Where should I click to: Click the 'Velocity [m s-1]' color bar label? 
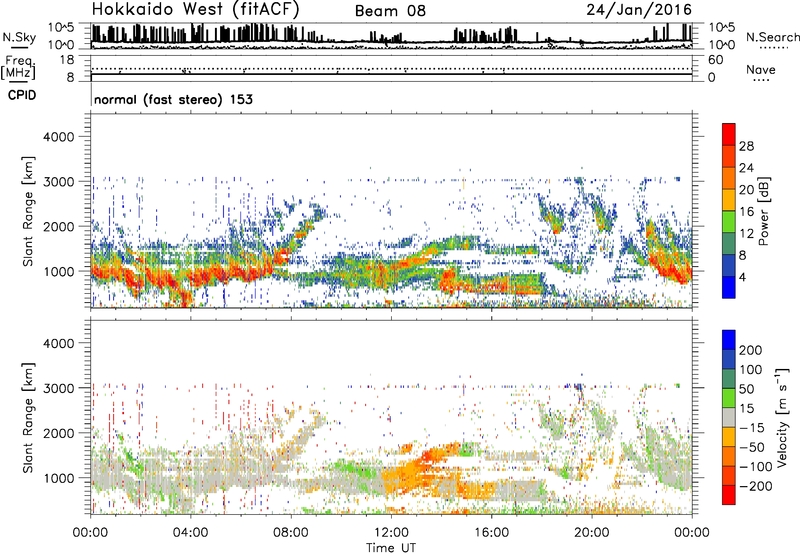click(782, 417)
